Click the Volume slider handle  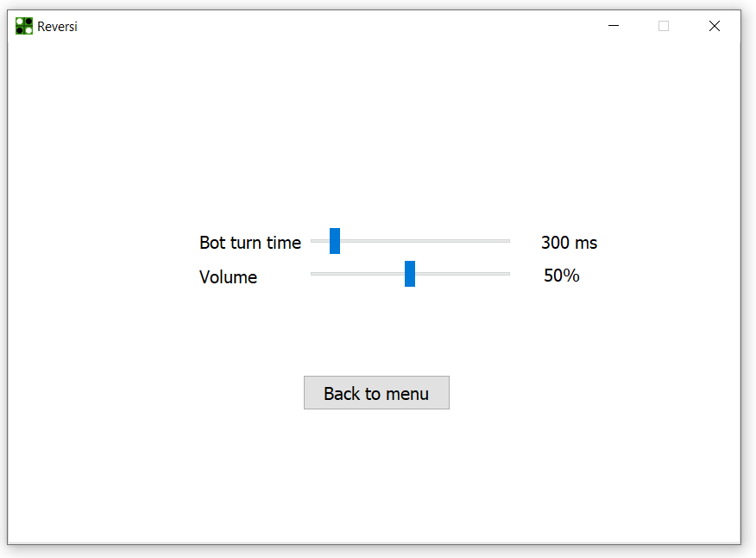410,274
